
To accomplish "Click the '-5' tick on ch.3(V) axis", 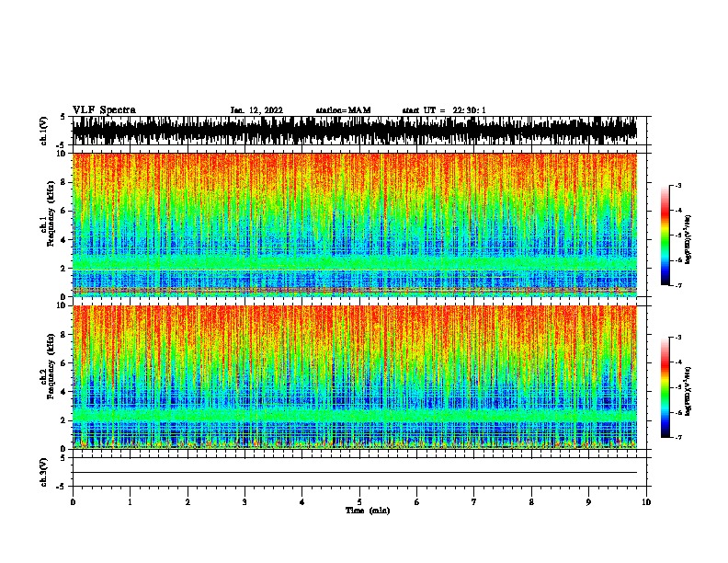I will click(x=63, y=487).
